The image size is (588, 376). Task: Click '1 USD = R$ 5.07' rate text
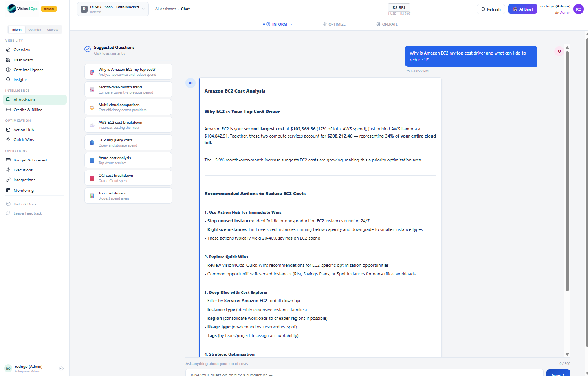399,14
